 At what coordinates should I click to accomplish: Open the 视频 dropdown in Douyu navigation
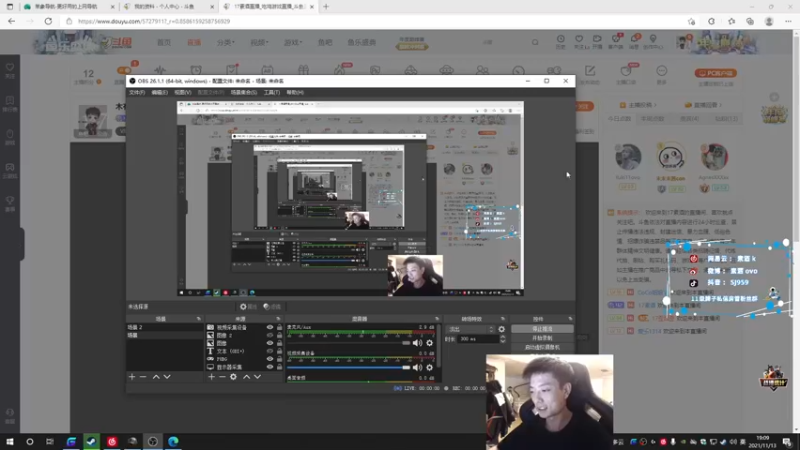pos(259,42)
